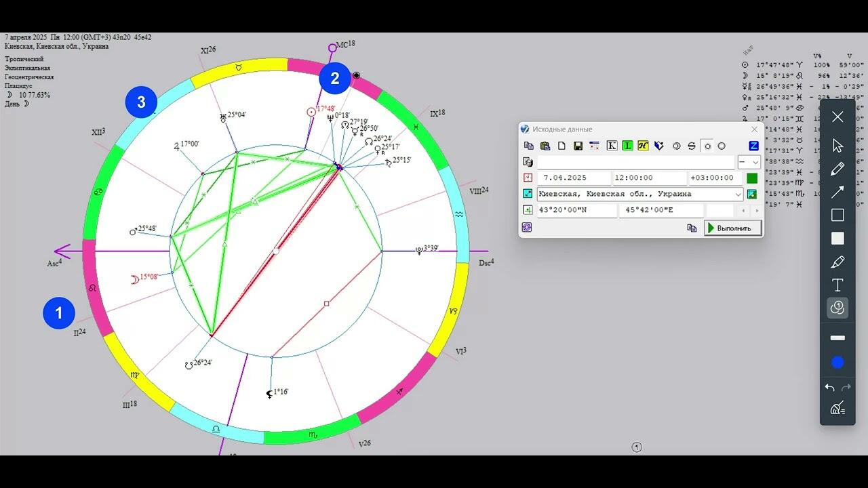The height and width of the screenshot is (488, 868).
Task: Toggle the large single-circle chart mode
Action: (722, 146)
